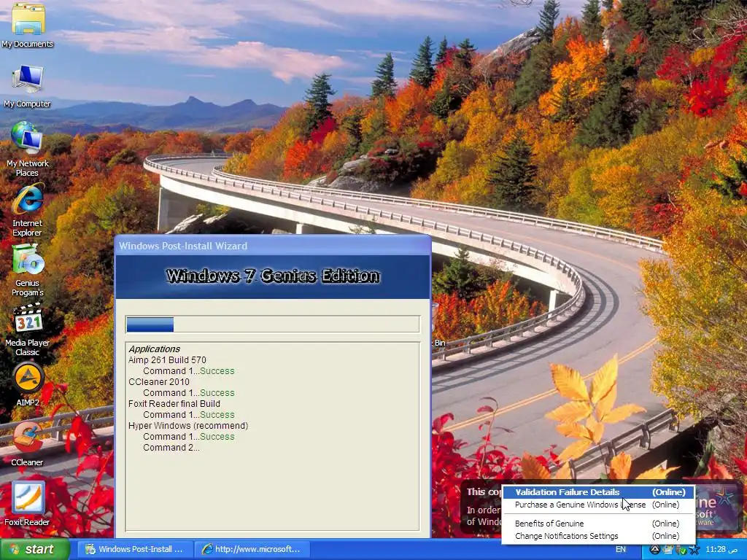
Task: Choose Change Notifications Settings menu entry
Action: (598, 536)
